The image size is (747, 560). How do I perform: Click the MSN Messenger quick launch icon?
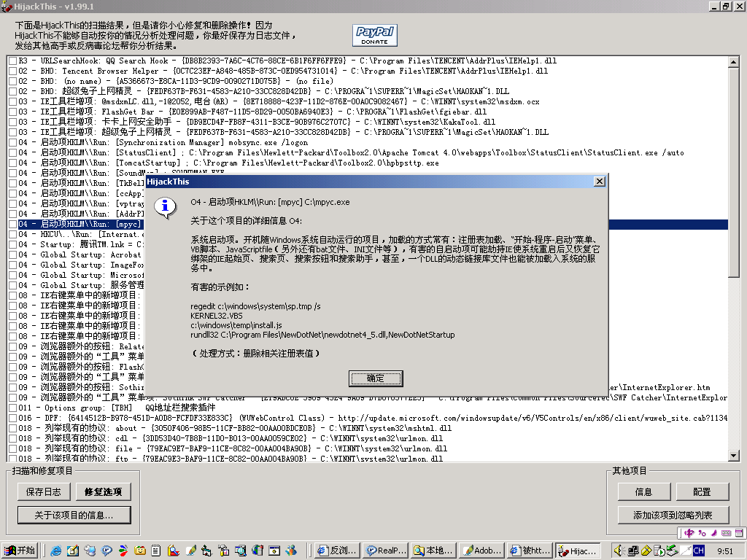click(291, 551)
